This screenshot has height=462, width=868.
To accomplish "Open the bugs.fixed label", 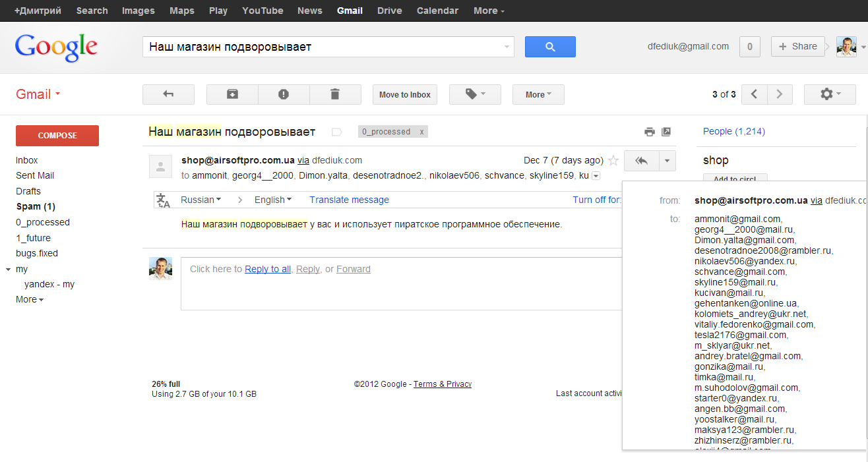I will coord(37,253).
